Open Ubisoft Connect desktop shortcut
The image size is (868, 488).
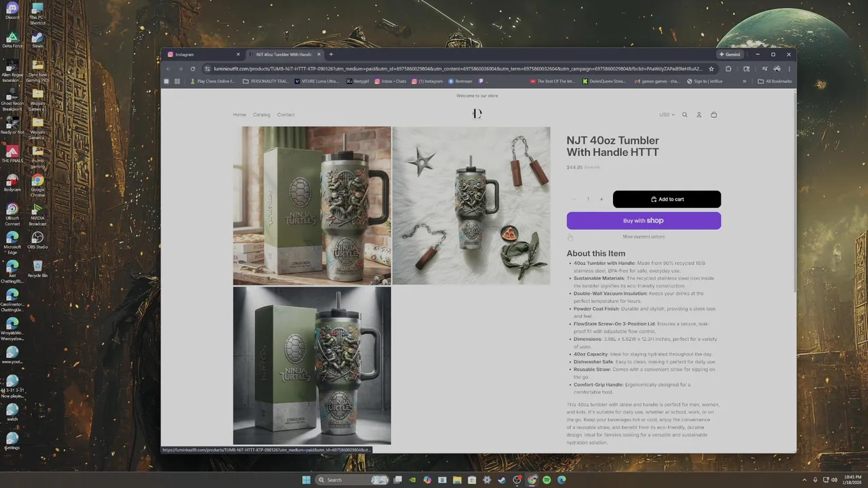pos(12,212)
